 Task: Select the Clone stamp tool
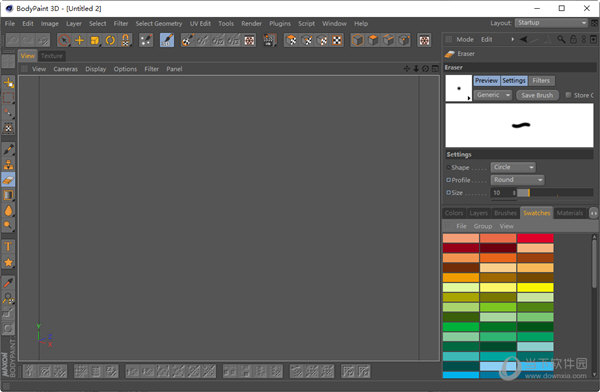coord(8,165)
